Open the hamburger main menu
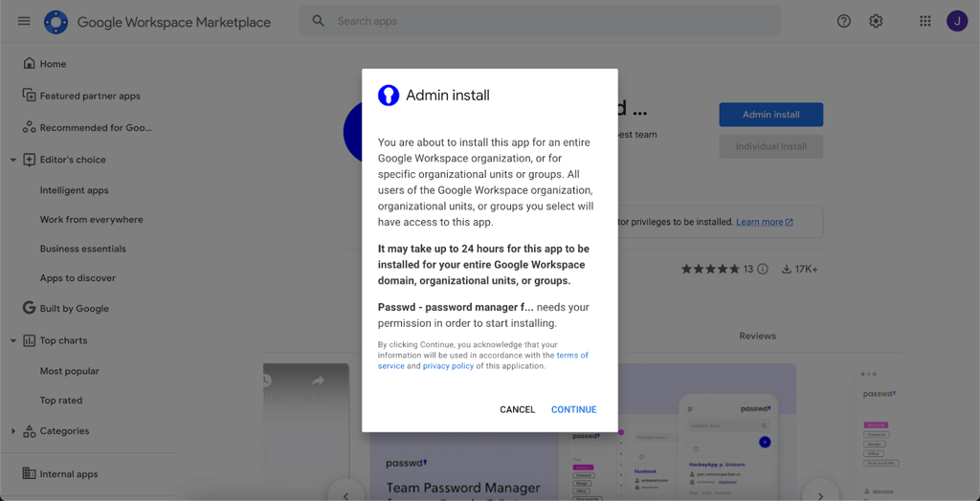 (24, 21)
